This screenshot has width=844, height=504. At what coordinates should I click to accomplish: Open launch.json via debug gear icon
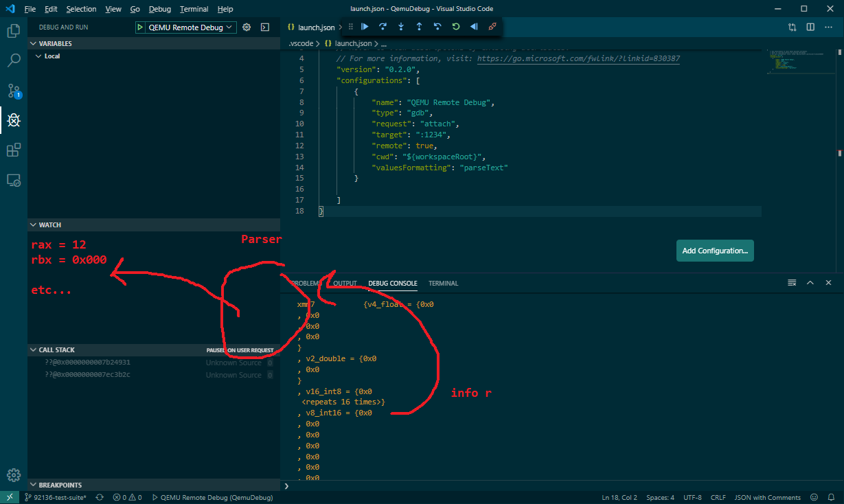[x=247, y=27]
